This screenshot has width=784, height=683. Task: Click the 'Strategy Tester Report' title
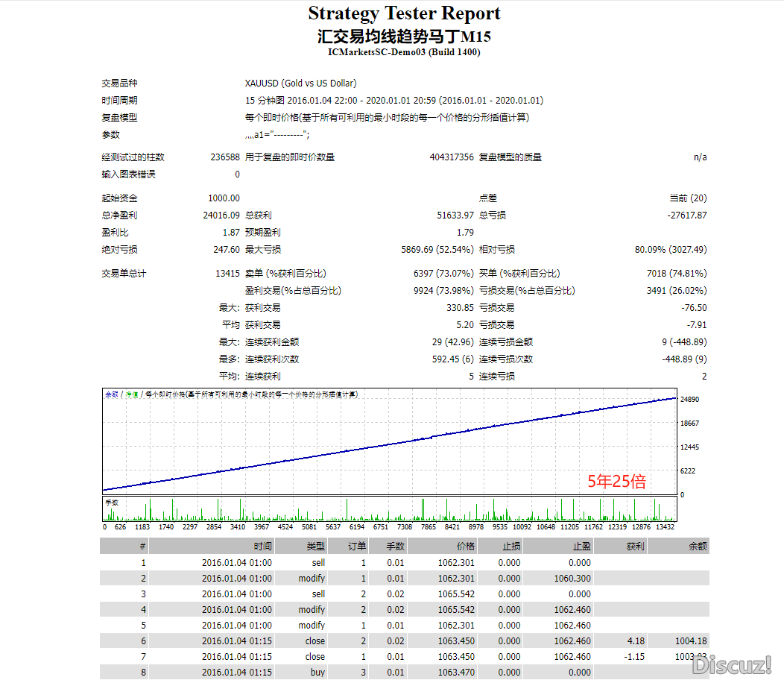tap(404, 13)
